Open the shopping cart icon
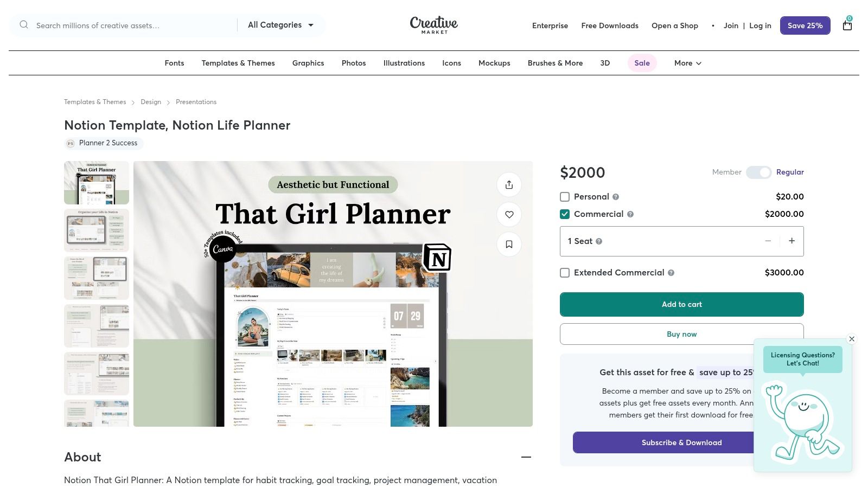The height and width of the screenshot is (488, 868). [847, 25]
